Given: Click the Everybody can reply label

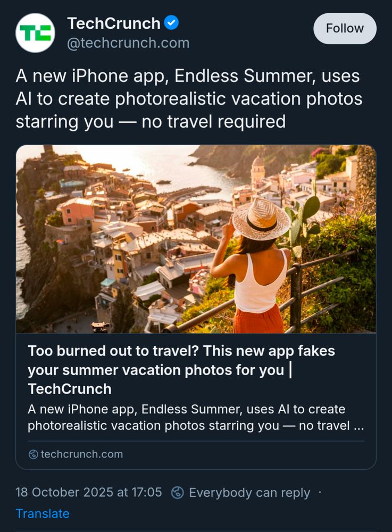Looking at the screenshot, I should 248,493.
